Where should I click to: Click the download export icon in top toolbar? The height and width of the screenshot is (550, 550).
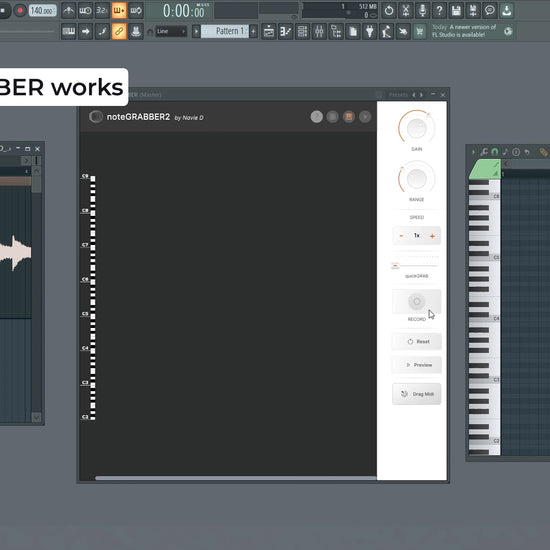click(507, 11)
